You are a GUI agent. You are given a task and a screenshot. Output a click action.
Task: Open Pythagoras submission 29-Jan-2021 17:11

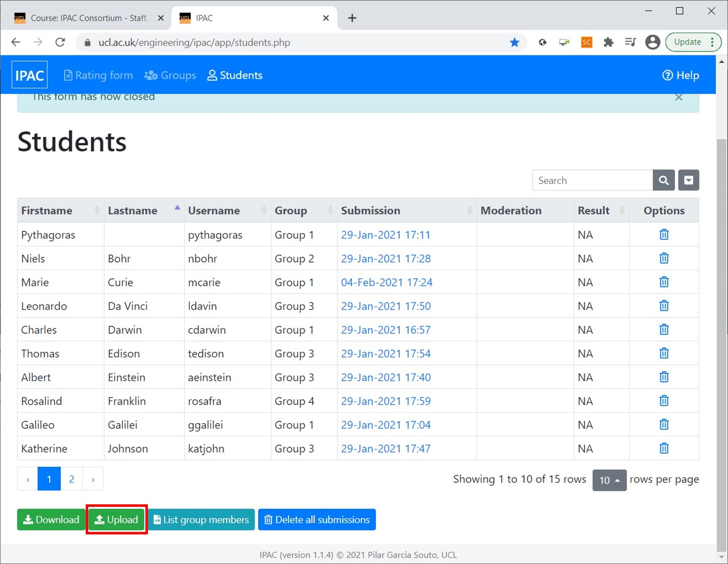point(386,235)
